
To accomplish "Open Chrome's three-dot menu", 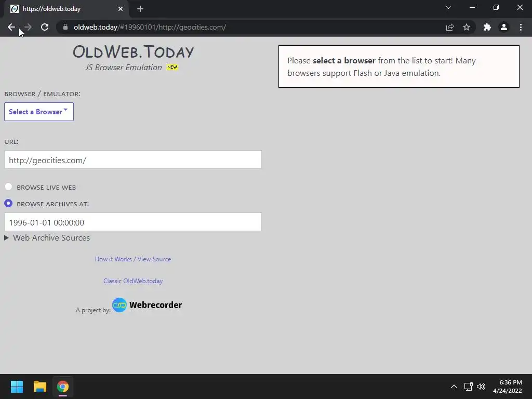I will pos(521,27).
